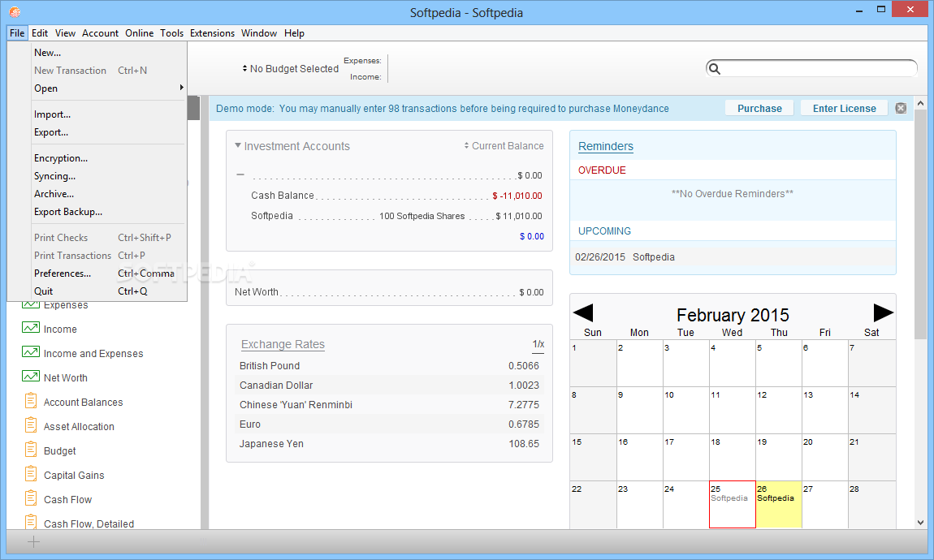Select the Softpedia security row with 100 shares

(x=396, y=216)
